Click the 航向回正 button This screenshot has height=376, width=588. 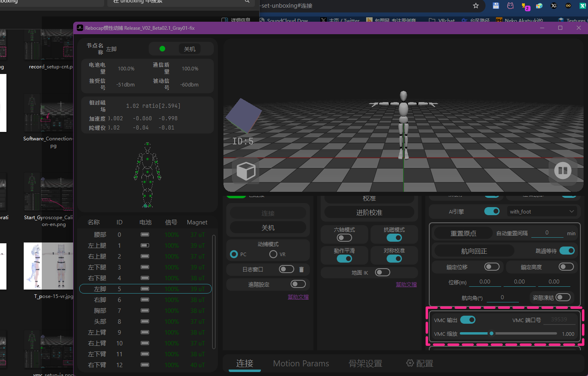(474, 251)
